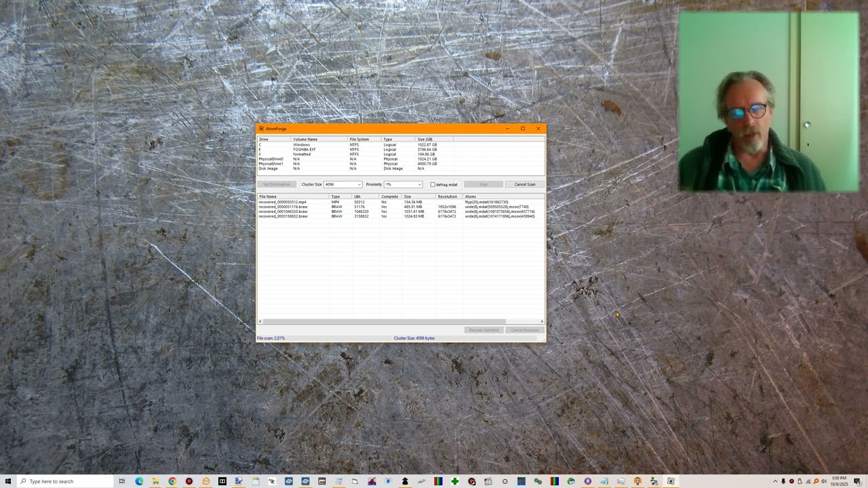Click the AtomForge title bar app icon
Screen dimensions: 868x488
pyautogui.click(x=261, y=128)
